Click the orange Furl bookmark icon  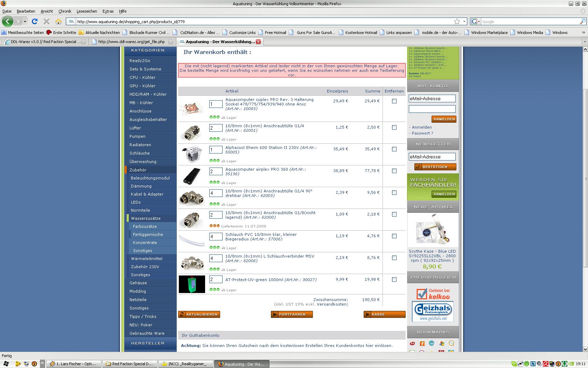pyautogui.click(x=422, y=343)
